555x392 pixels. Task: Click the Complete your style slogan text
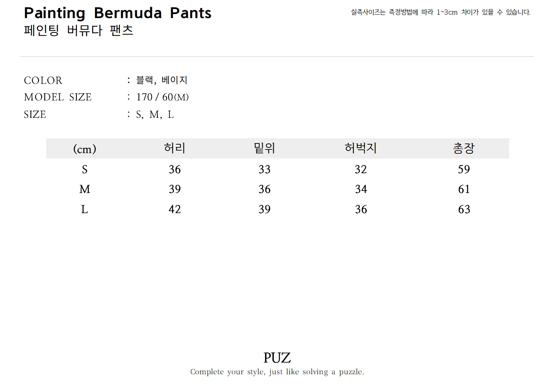(x=277, y=372)
